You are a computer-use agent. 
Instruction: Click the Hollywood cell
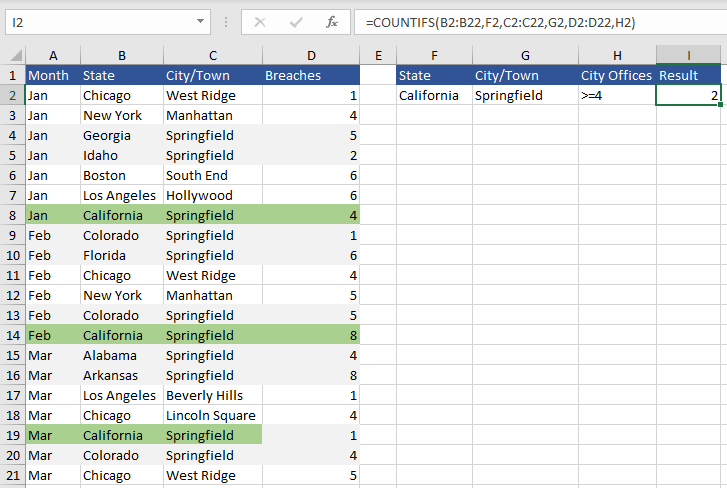(x=213, y=195)
